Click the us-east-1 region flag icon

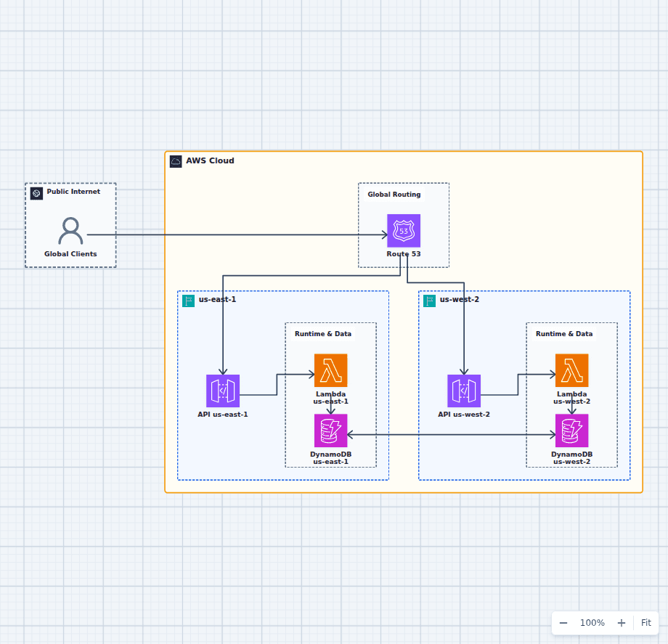tap(188, 301)
